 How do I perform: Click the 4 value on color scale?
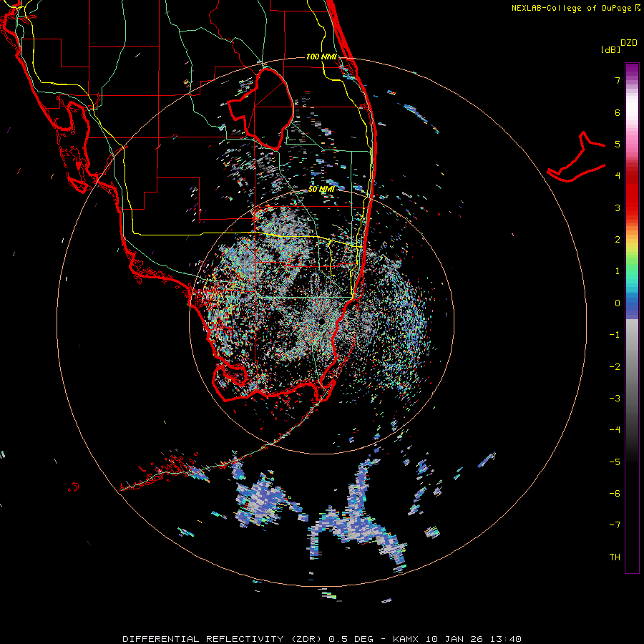click(x=618, y=176)
